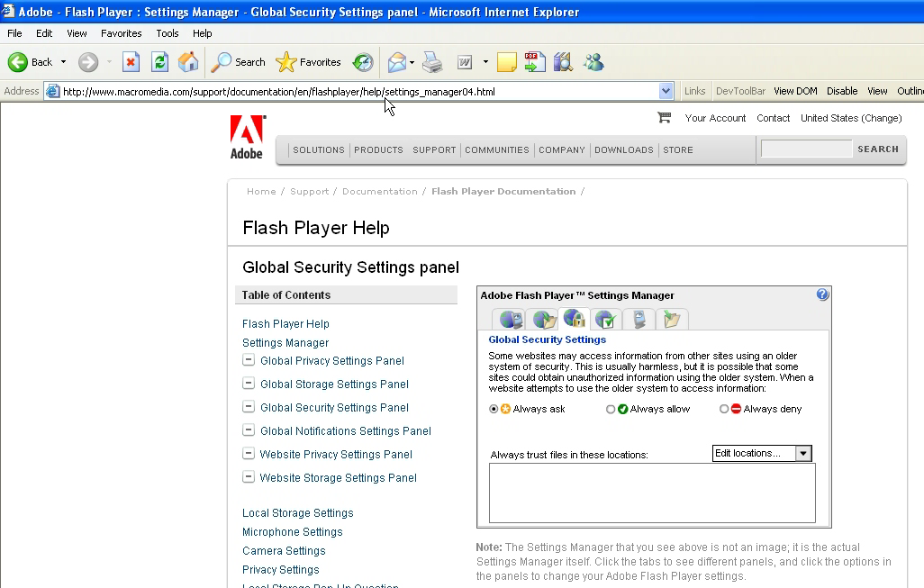Open the SOLUTIONS navigation item
The image size is (924, 588).
(x=319, y=149)
